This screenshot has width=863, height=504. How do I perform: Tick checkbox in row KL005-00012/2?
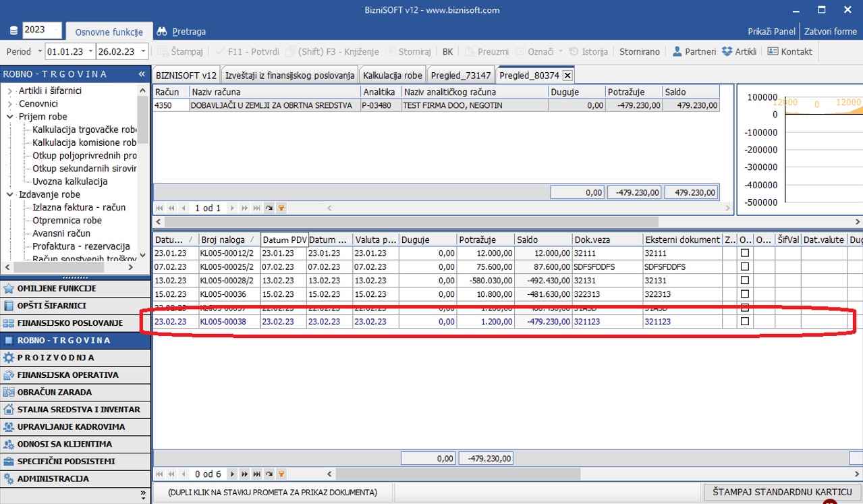(x=745, y=253)
